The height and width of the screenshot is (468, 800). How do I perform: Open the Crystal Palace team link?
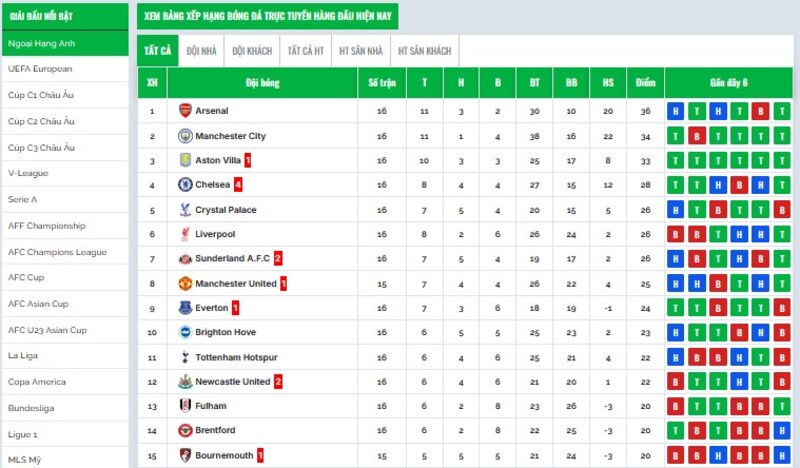click(x=226, y=210)
